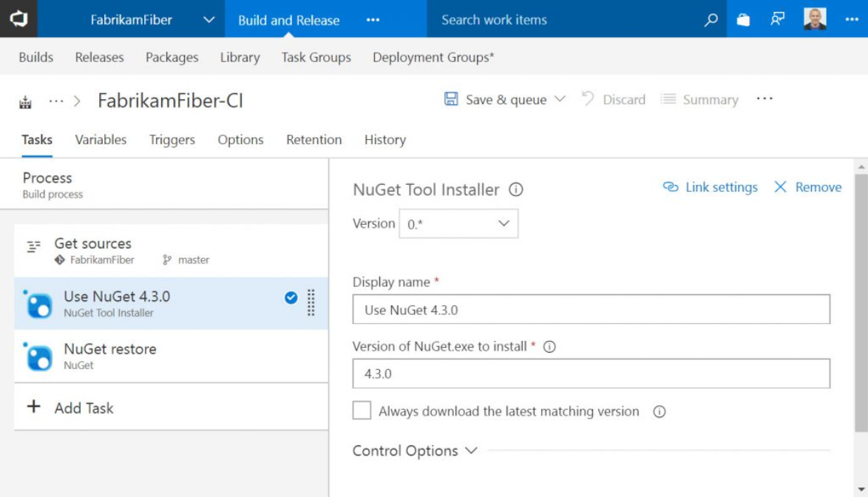Select the Process build process item
The width and height of the screenshot is (868, 497).
[x=164, y=184]
